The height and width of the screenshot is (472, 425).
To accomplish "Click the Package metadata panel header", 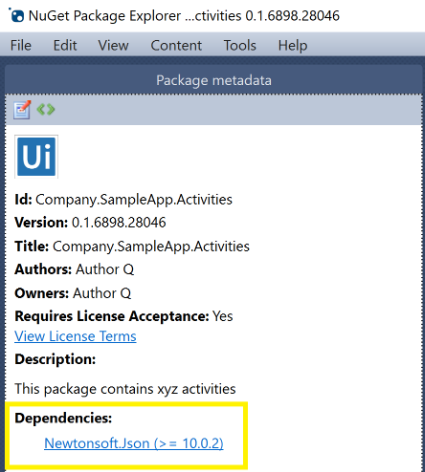I will click(x=214, y=80).
